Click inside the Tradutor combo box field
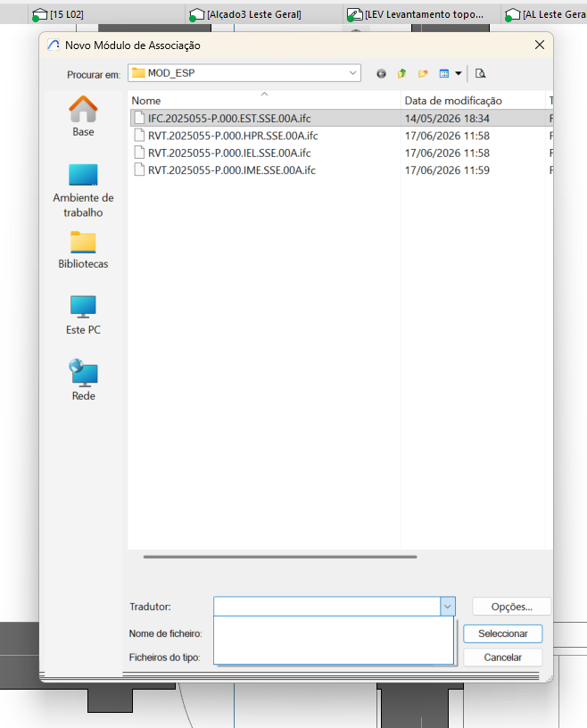587x728 pixels. tap(327, 607)
